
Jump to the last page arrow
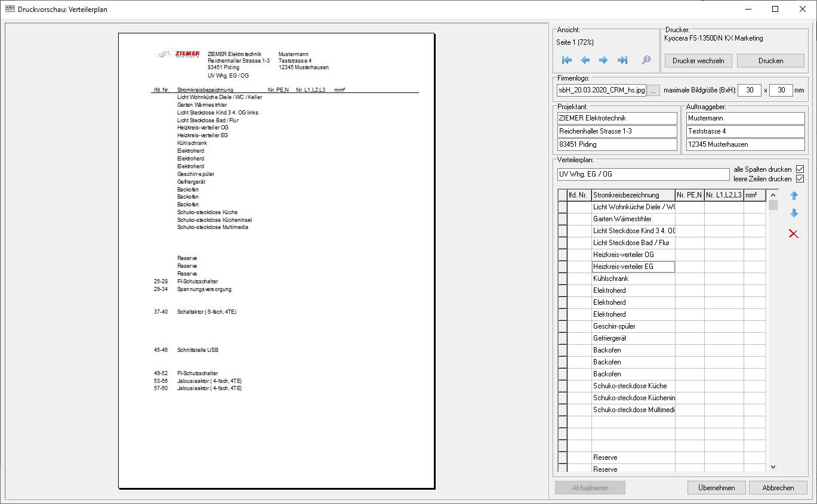(622, 60)
